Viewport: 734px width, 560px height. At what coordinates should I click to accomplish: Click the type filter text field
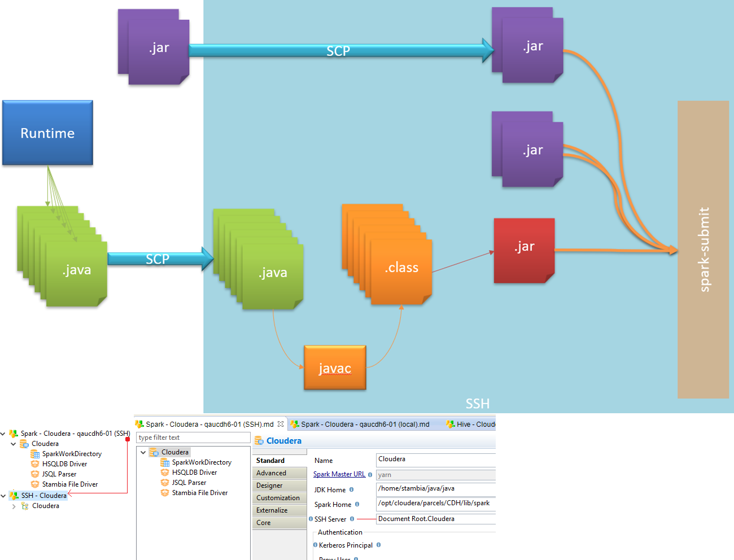[193, 438]
